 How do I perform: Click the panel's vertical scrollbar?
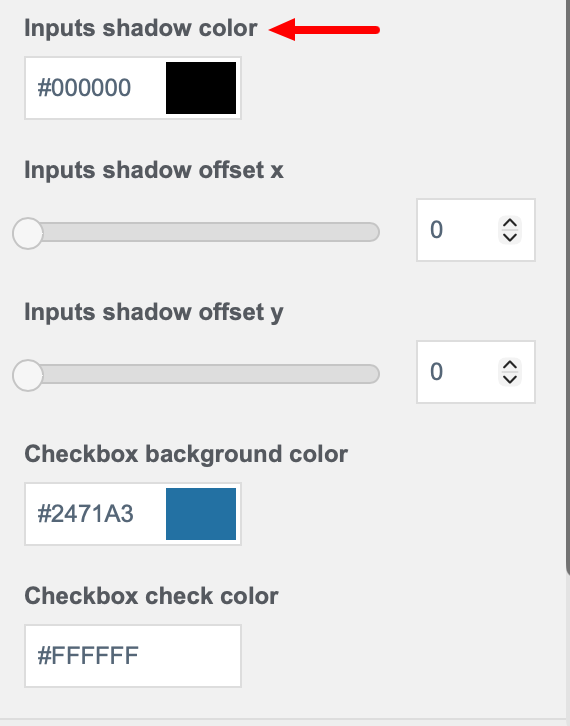pyautogui.click(x=568, y=287)
